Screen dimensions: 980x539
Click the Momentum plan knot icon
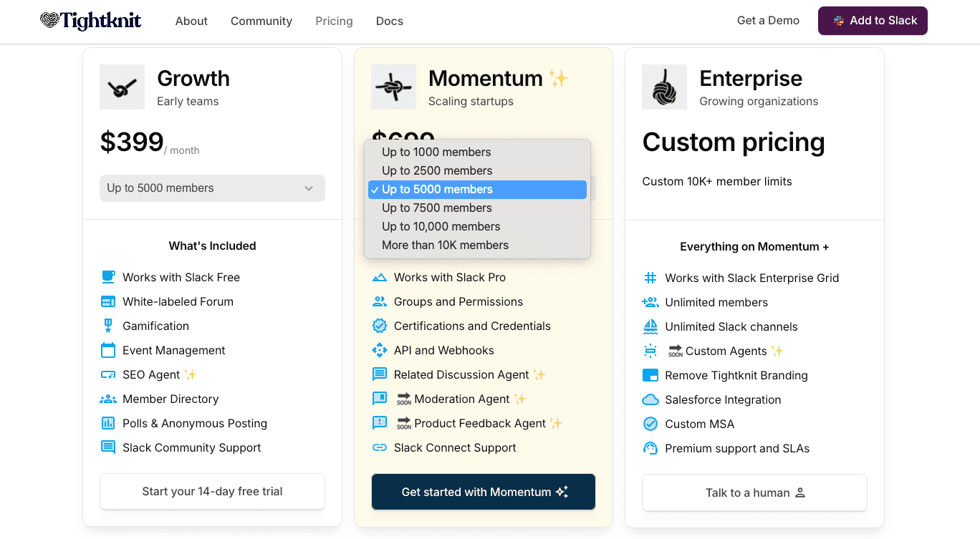tap(393, 87)
